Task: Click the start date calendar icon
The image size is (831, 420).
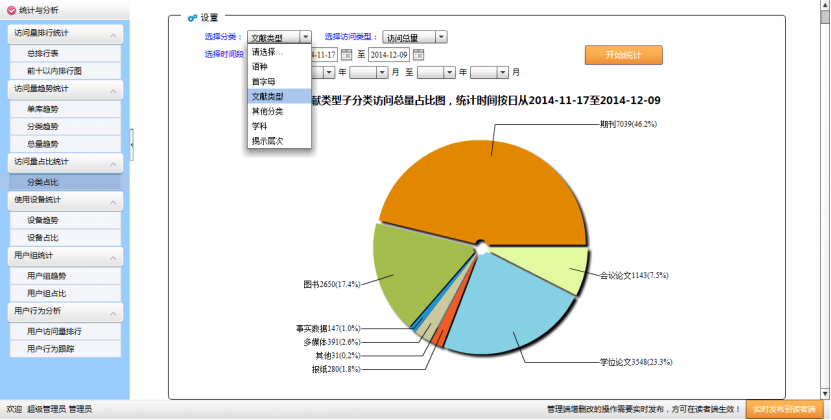Action: [346, 54]
